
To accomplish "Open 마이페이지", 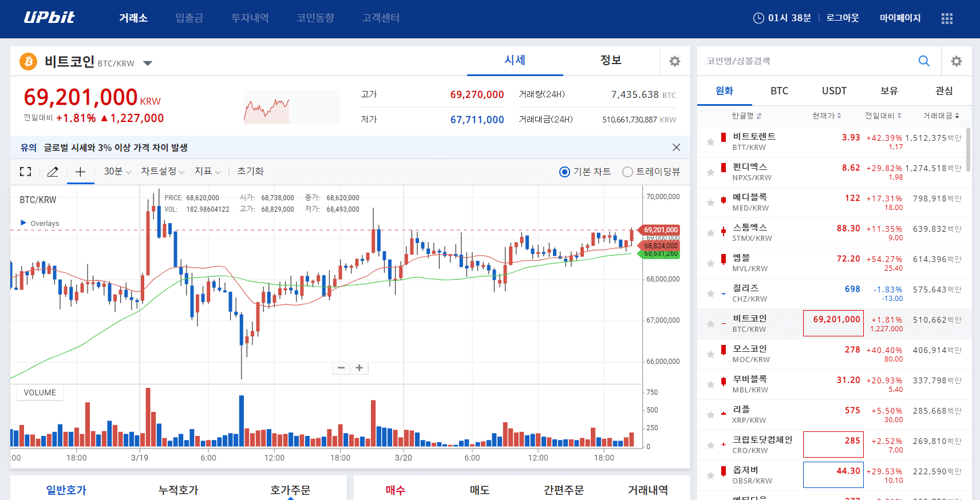I will (x=900, y=18).
